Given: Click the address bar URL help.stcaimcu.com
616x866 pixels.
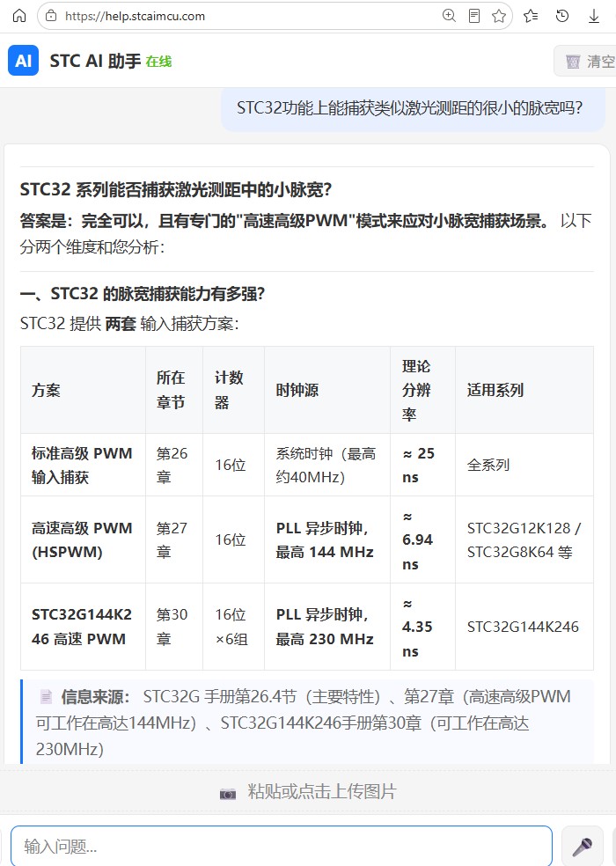Looking at the screenshot, I should point(135,16).
